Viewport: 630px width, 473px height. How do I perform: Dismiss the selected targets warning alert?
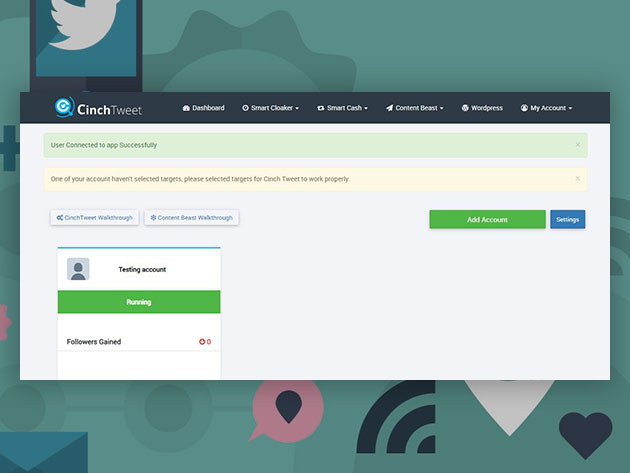pyautogui.click(x=577, y=178)
